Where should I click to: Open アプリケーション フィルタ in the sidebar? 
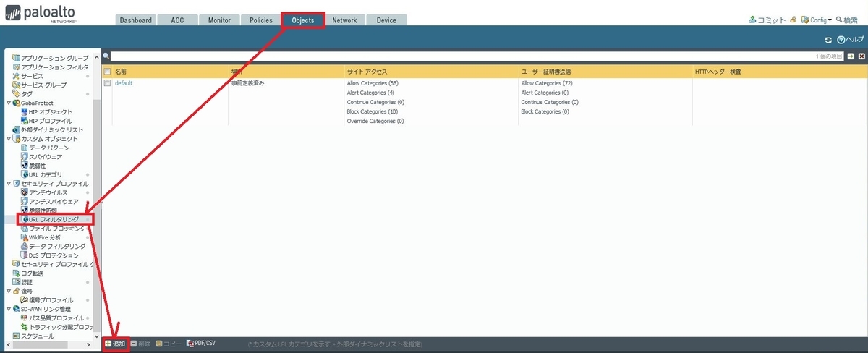[x=50, y=67]
